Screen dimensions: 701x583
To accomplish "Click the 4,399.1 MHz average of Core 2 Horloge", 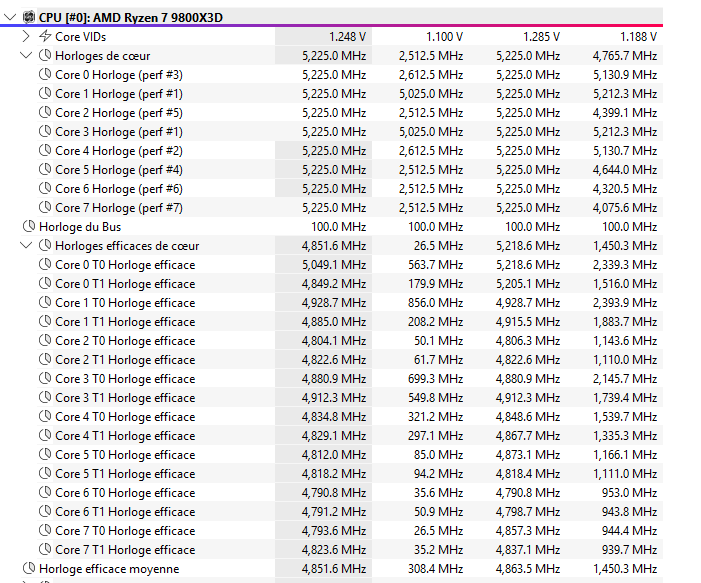I will pyautogui.click(x=625, y=113).
